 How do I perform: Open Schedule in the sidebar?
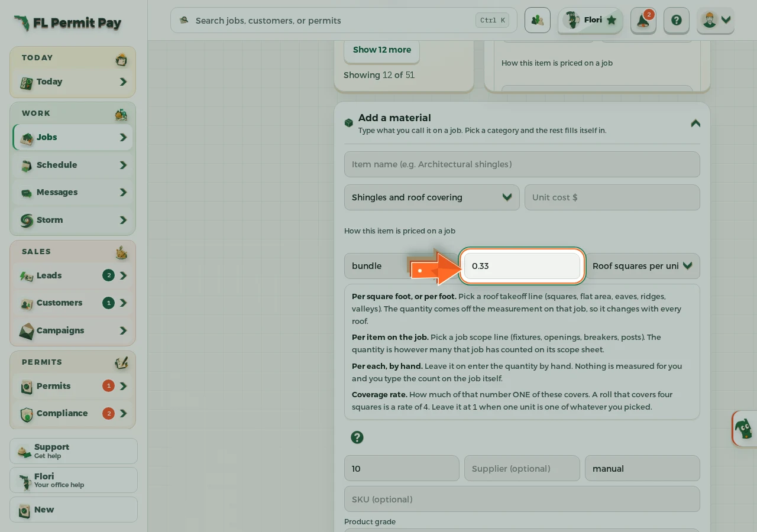coord(73,165)
